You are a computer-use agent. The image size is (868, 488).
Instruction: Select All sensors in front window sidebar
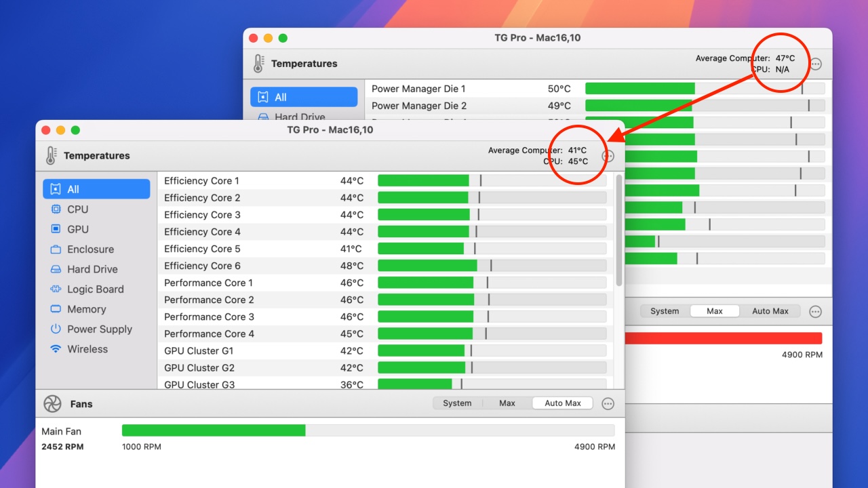(x=96, y=189)
